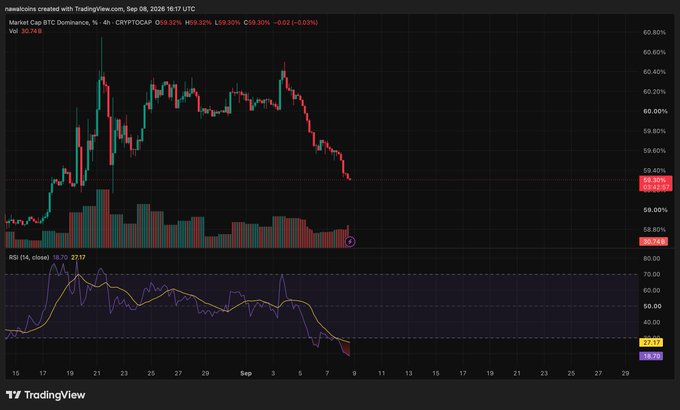The image size is (680, 410).
Task: Click the red 59.30% current price badge
Action: pos(655,180)
